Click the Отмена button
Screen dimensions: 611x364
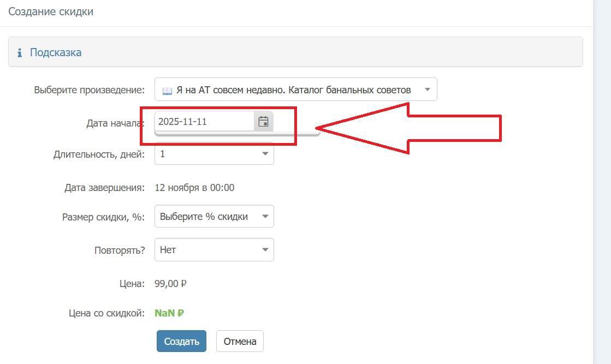[x=240, y=341]
